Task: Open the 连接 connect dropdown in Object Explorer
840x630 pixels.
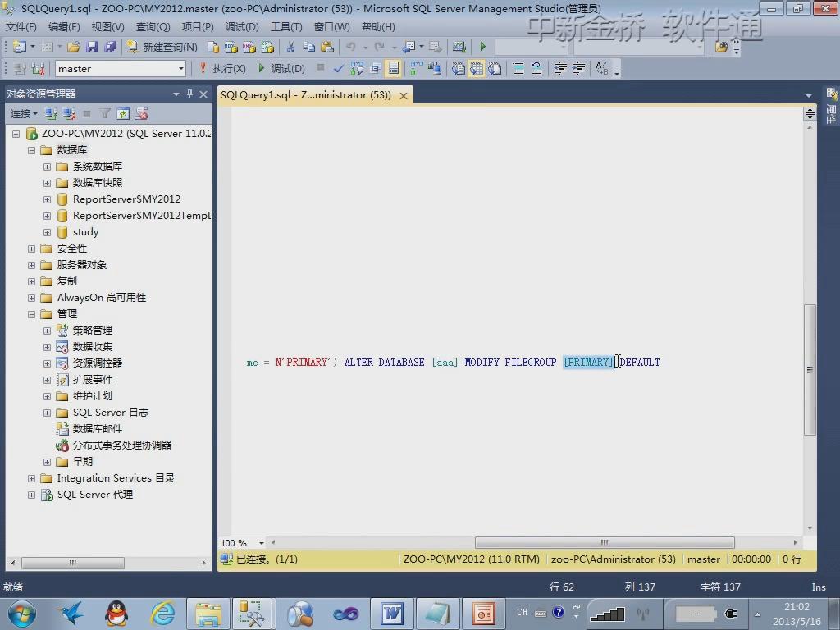Action: (x=24, y=113)
